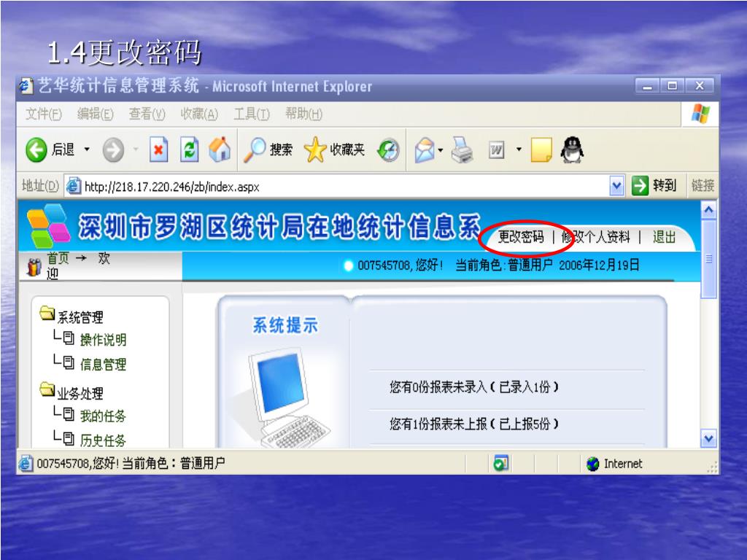Click the 系统管理 folder icon

point(47,314)
